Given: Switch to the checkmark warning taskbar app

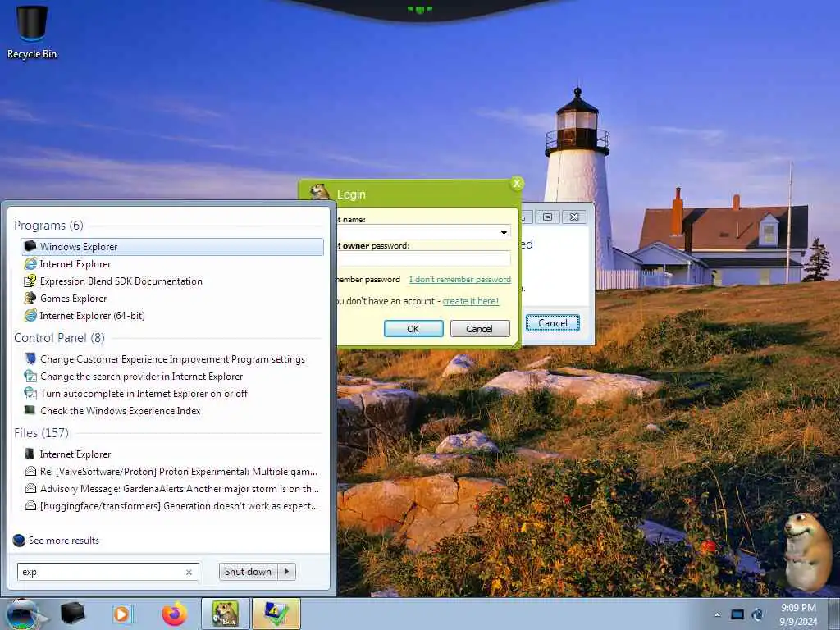Looking at the screenshot, I should 276,614.
